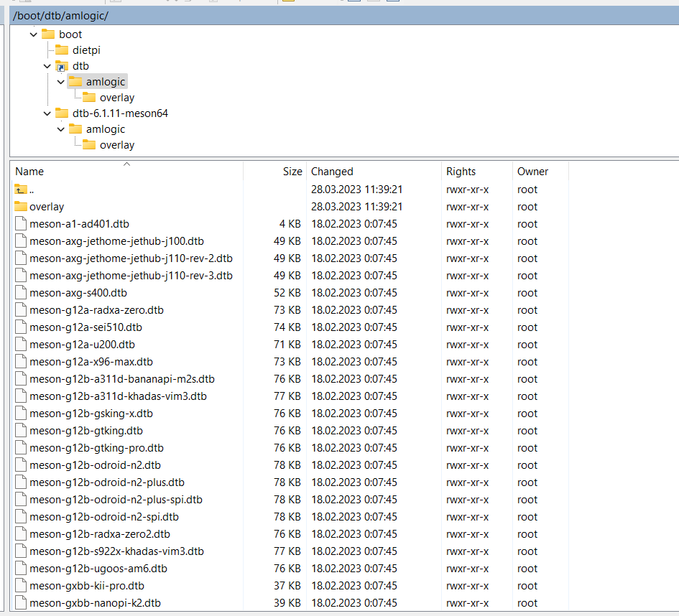The width and height of the screenshot is (679, 616).
Task: Click the file icon of meson-g12a-radxa-zero.dtb
Action: 21,310
